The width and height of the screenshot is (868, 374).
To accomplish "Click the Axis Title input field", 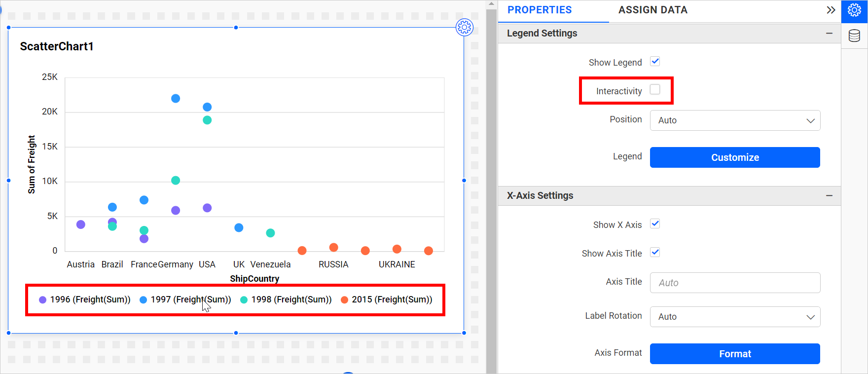I will click(x=735, y=283).
